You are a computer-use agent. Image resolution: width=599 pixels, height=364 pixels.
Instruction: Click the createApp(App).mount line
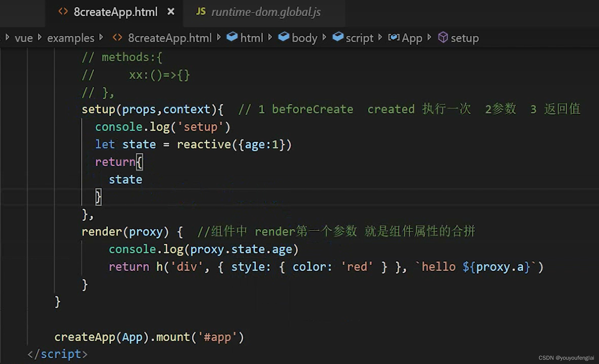[x=149, y=337]
